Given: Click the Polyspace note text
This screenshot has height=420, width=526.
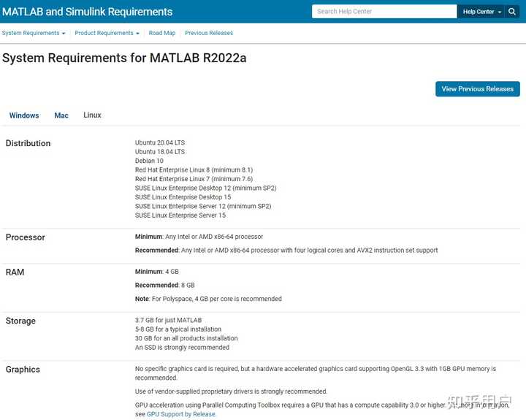Looking at the screenshot, I should tap(208, 299).
